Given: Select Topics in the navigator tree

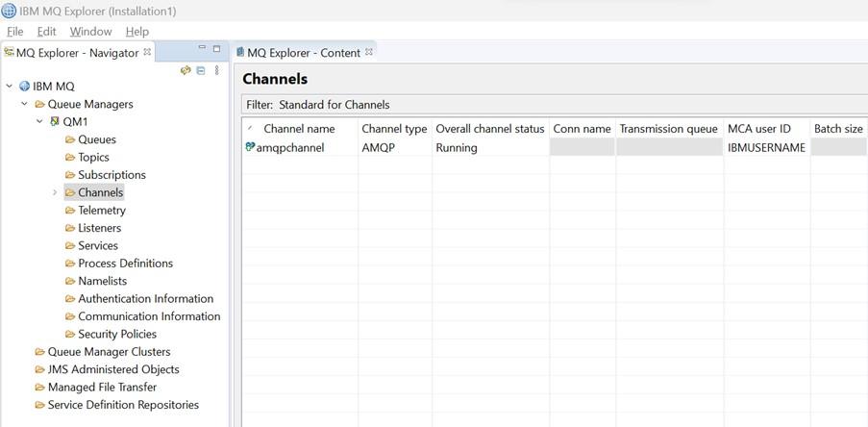Looking at the screenshot, I should pyautogui.click(x=93, y=158).
